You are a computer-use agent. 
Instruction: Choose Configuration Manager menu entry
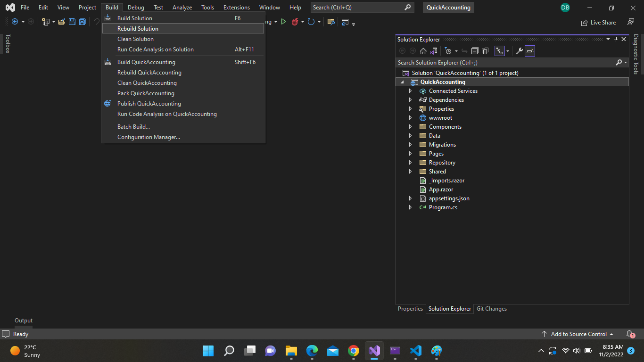[x=149, y=137]
